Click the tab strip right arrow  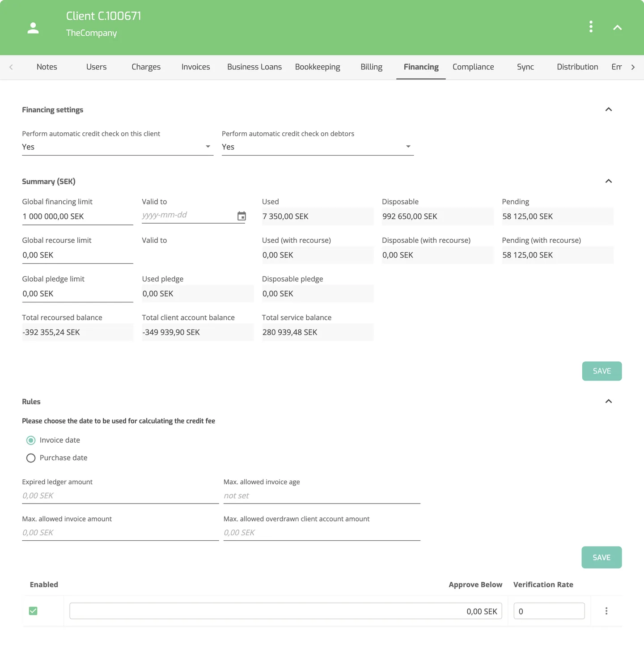click(x=633, y=67)
